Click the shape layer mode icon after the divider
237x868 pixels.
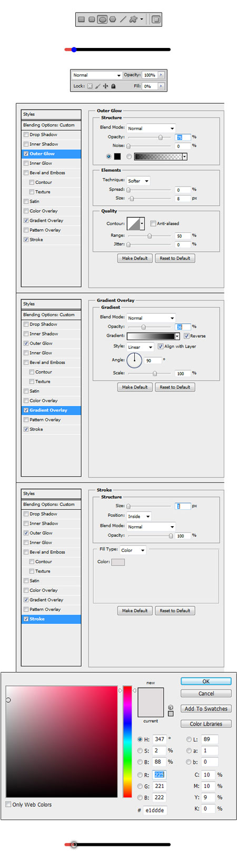click(x=155, y=19)
